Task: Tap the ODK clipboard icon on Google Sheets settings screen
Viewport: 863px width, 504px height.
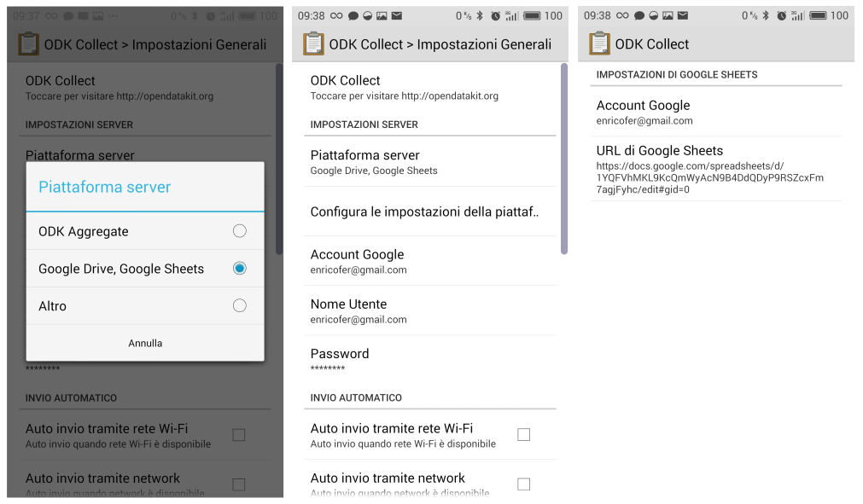Action: point(599,44)
